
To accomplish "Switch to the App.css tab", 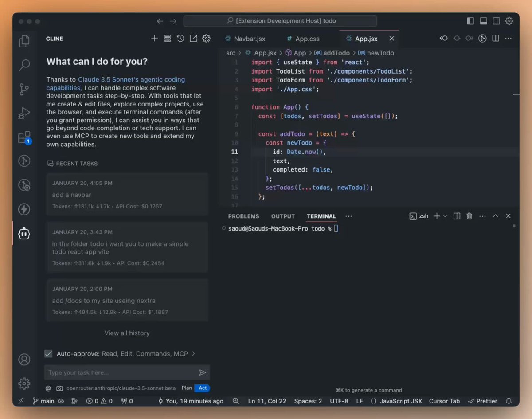I will click(x=307, y=39).
